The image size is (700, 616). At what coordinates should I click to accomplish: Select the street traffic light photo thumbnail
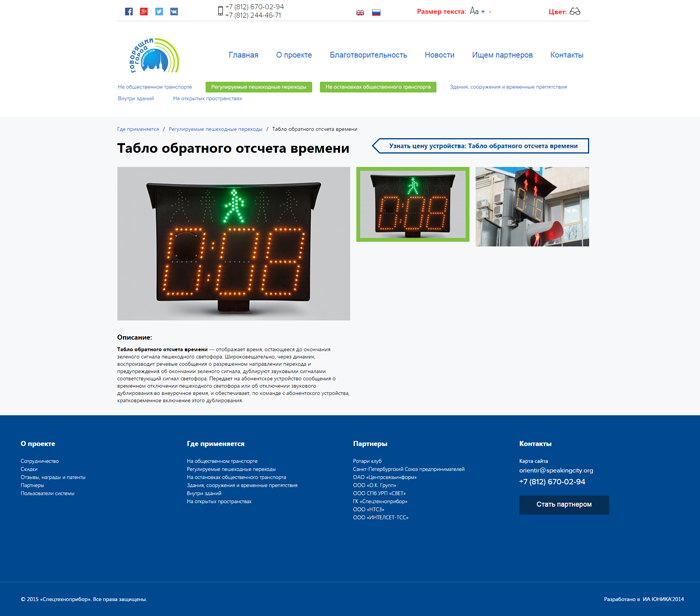[x=532, y=207]
